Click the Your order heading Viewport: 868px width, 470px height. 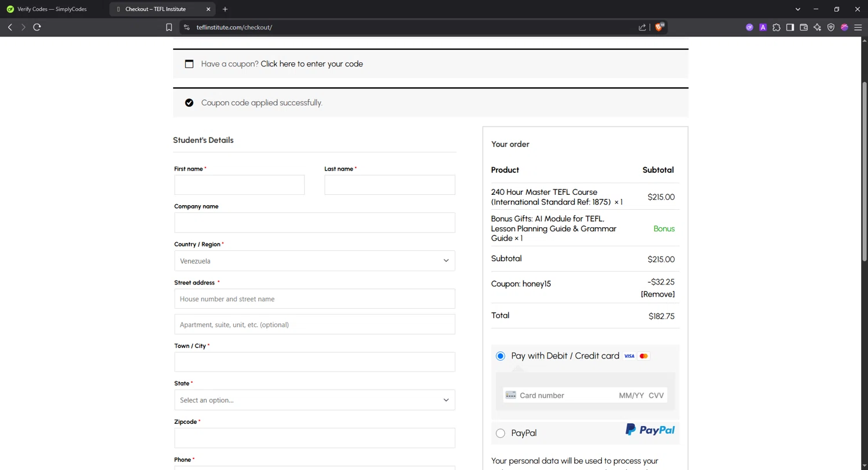(510, 145)
